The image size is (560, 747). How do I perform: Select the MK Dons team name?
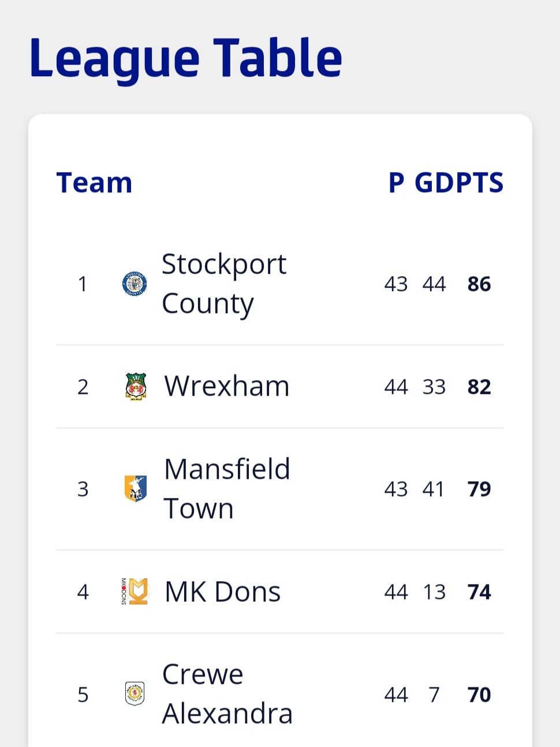(x=222, y=592)
